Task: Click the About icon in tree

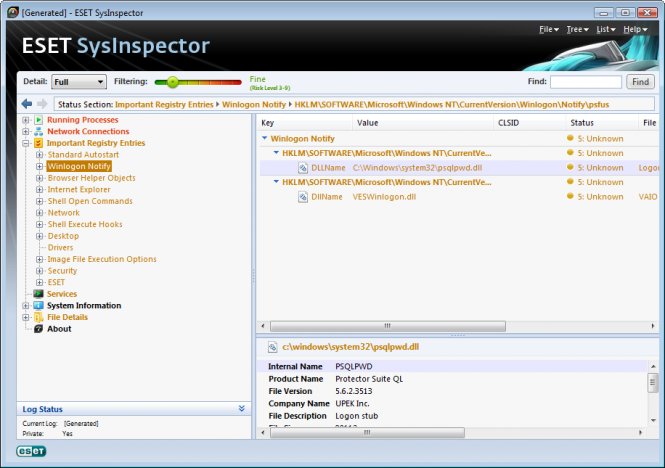Action: click(x=39, y=329)
